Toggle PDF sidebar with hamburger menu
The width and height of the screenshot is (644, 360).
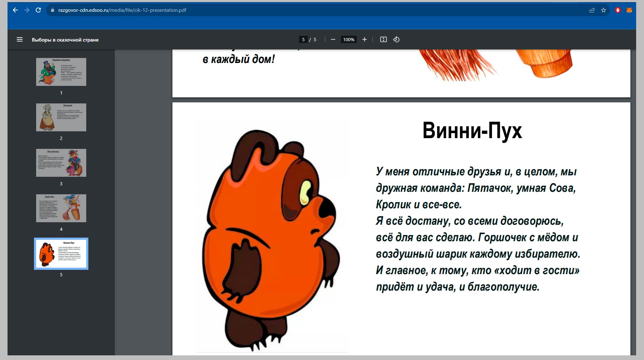[20, 39]
